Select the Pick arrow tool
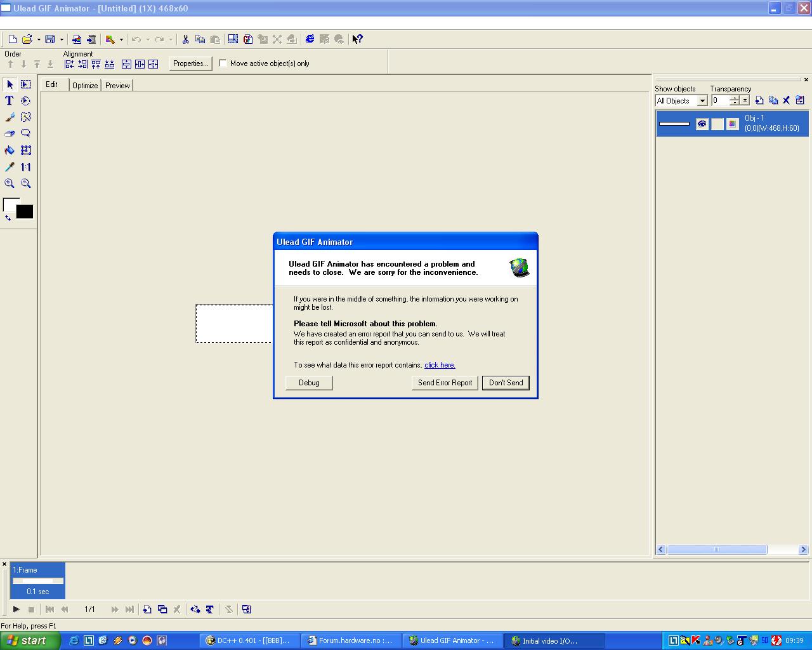 pos(10,84)
